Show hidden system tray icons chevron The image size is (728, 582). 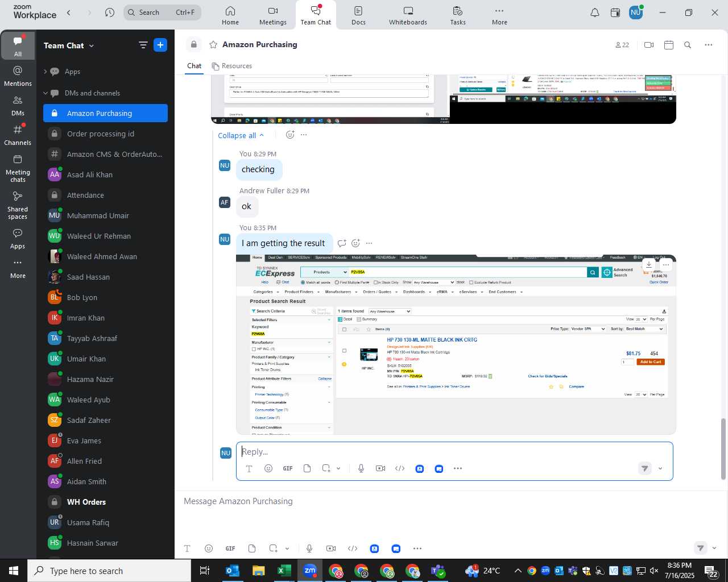[518, 571]
